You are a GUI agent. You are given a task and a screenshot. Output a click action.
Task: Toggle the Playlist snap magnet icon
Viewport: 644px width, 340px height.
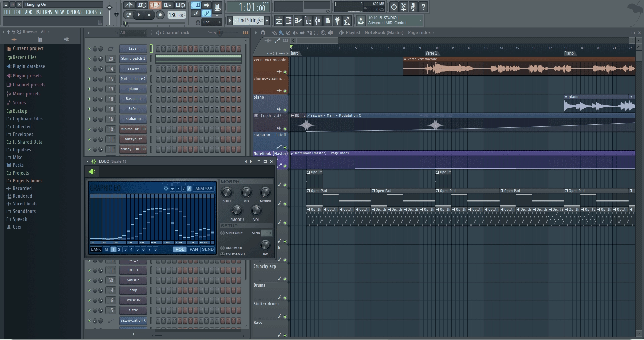coord(263,33)
